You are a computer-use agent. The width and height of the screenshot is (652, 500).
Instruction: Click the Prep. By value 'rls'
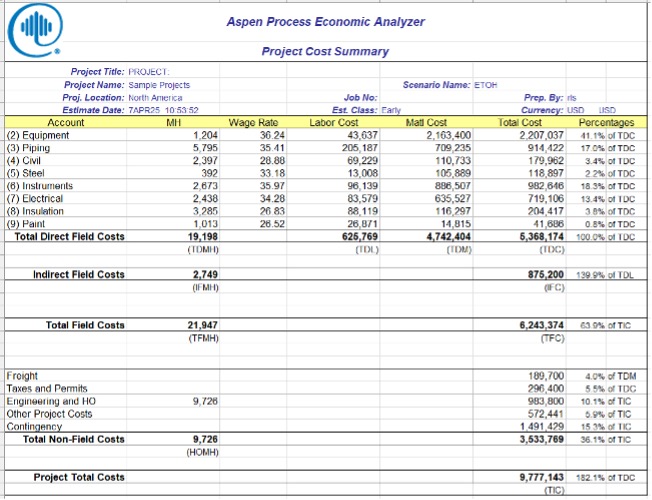click(572, 98)
